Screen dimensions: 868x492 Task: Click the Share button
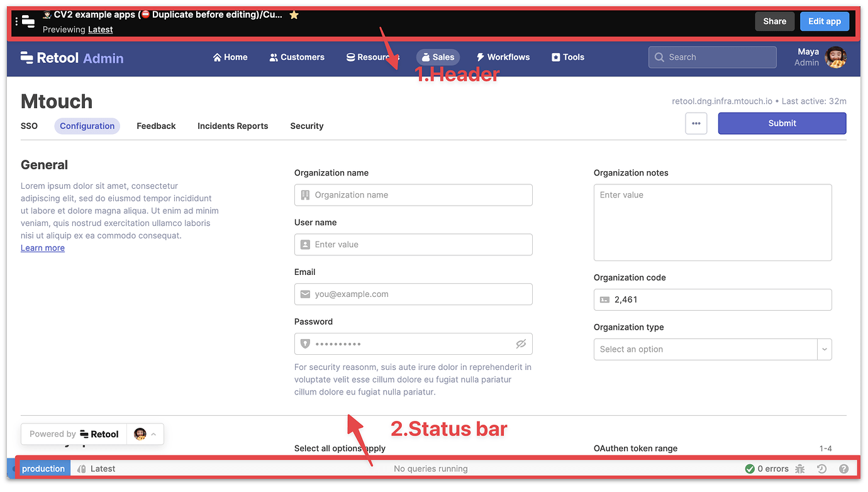click(x=775, y=21)
